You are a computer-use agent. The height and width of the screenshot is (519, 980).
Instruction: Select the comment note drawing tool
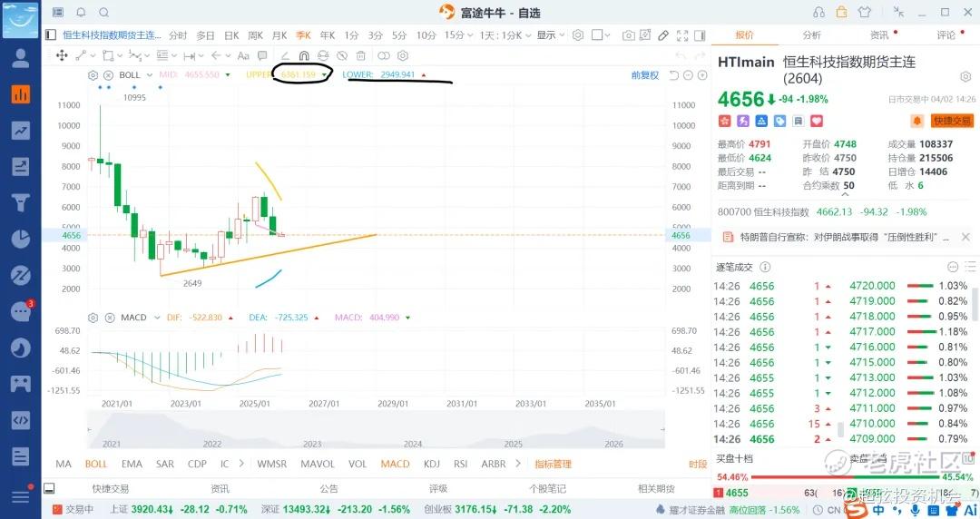[x=262, y=55]
